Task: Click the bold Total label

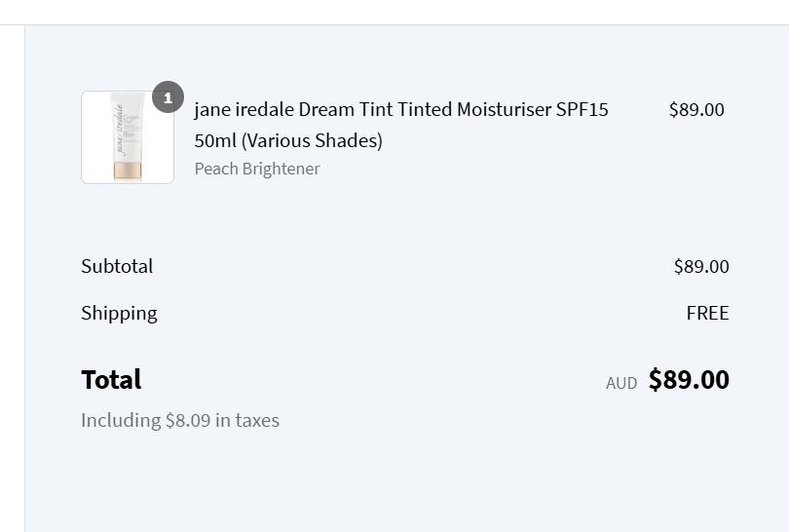Action: (111, 379)
